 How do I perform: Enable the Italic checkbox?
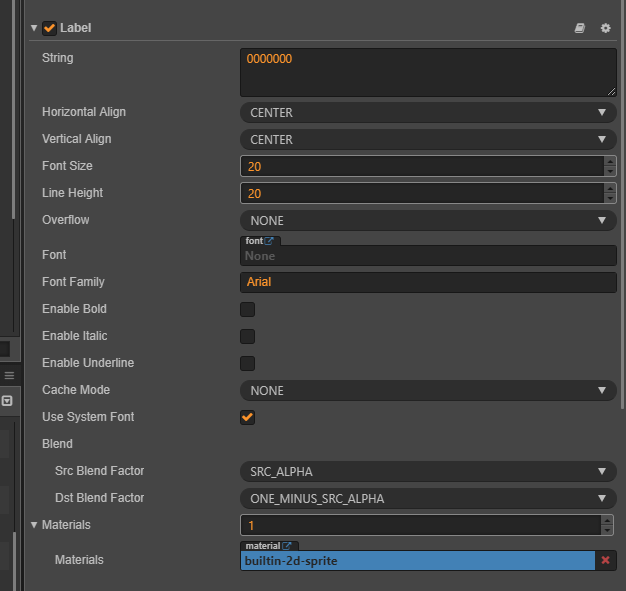(247, 336)
